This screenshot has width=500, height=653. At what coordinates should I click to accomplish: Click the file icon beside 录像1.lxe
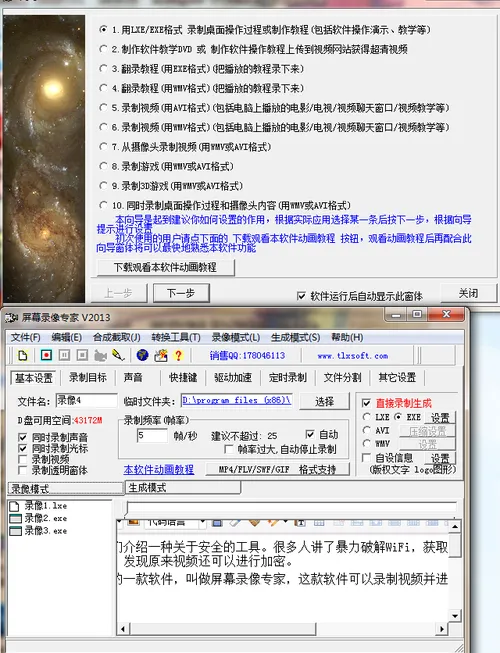pyautogui.click(x=14, y=506)
